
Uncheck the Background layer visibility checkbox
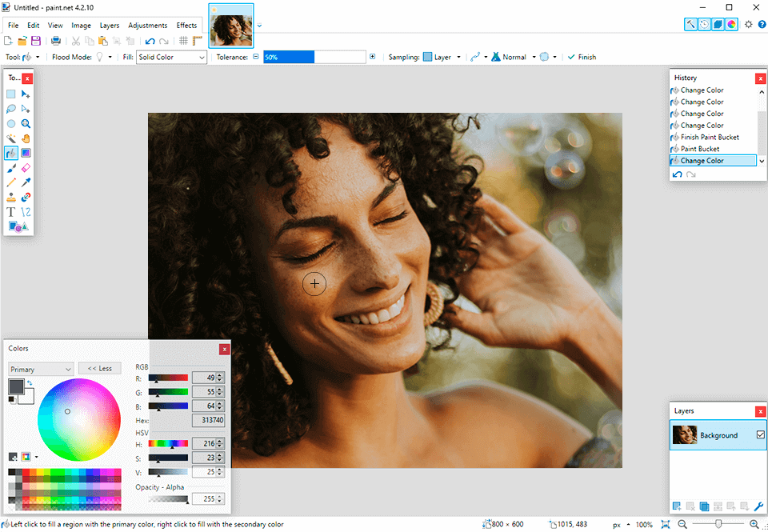tap(760, 434)
